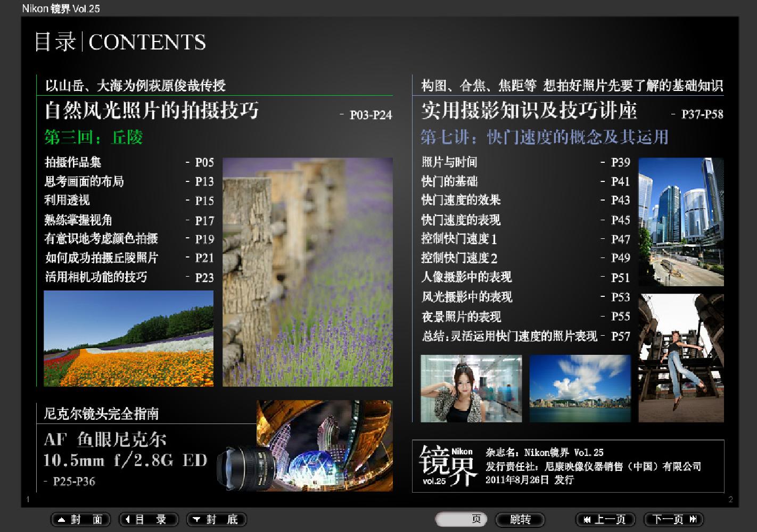
Task: Click the lavender and wooden posts photo
Action: click(308, 272)
